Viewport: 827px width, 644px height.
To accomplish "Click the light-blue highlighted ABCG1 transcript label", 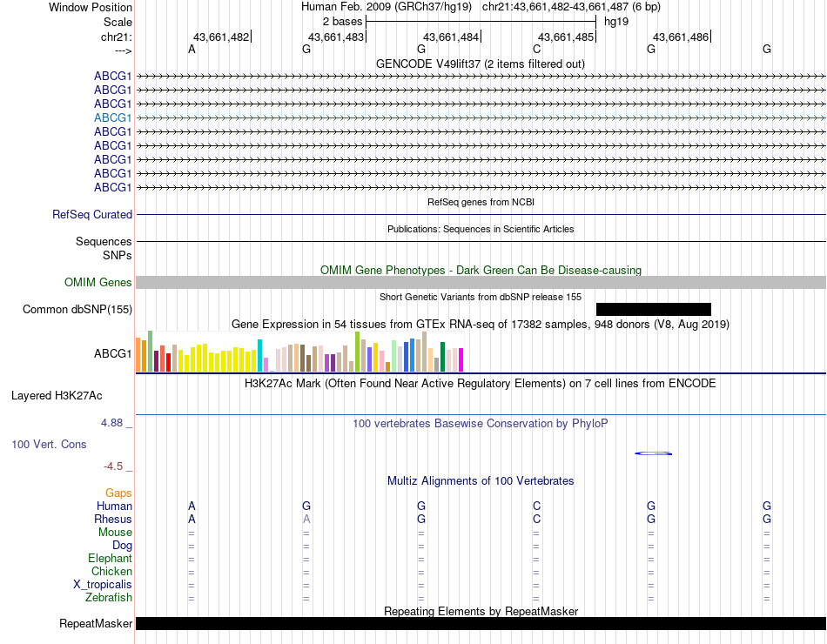I will click(113, 117).
